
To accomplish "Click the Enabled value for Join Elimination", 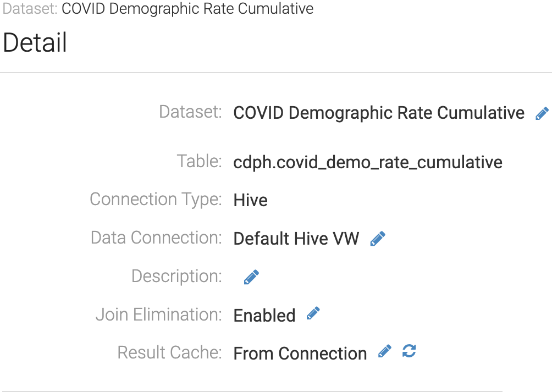I will tap(264, 316).
